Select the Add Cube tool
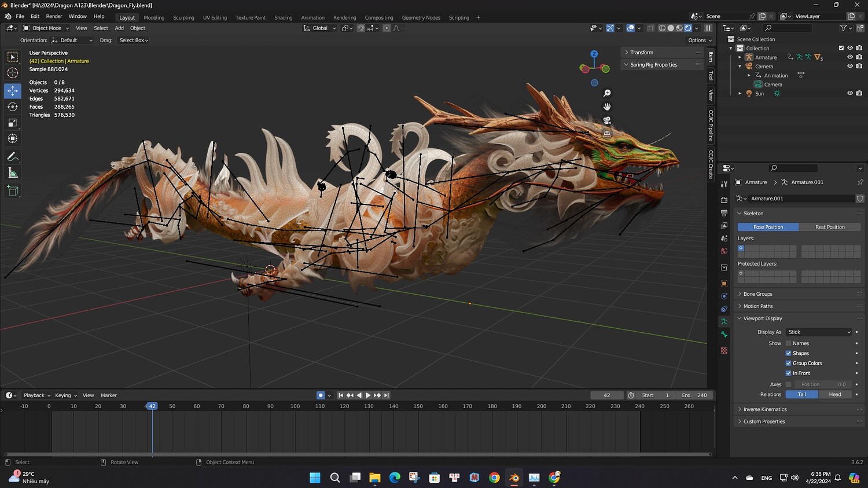The height and width of the screenshot is (488, 868). pyautogui.click(x=13, y=190)
